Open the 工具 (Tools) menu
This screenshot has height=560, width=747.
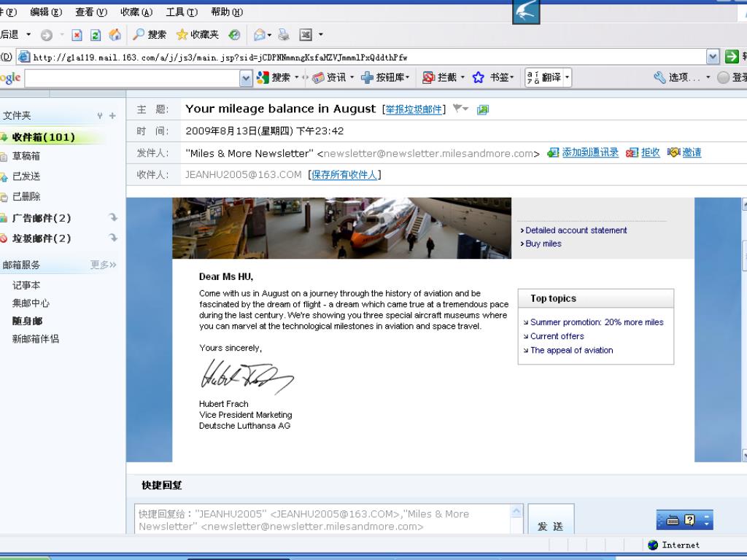(182, 12)
